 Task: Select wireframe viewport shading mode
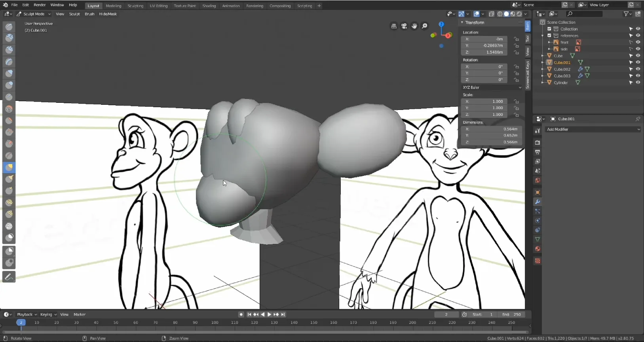pos(500,14)
